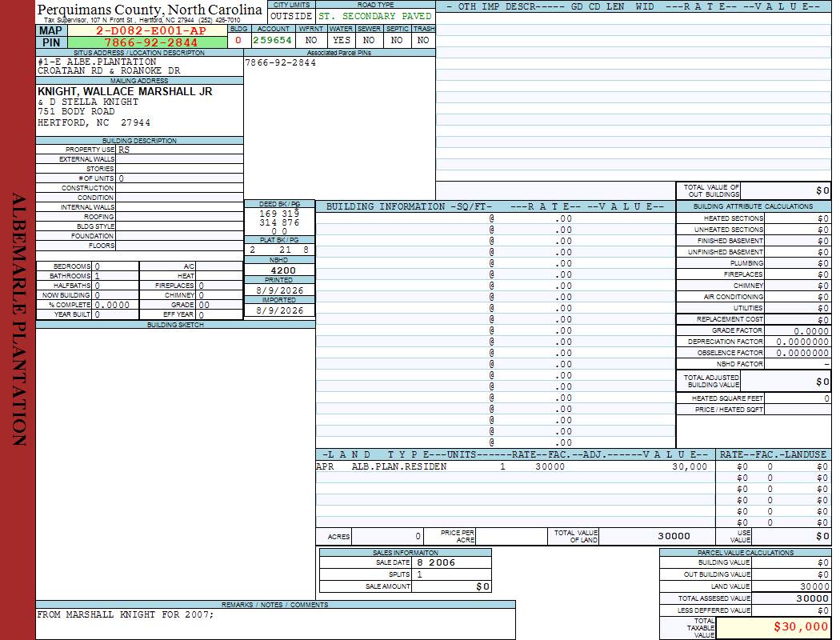
Task: Click the GRADE value 00
Action: [204, 305]
